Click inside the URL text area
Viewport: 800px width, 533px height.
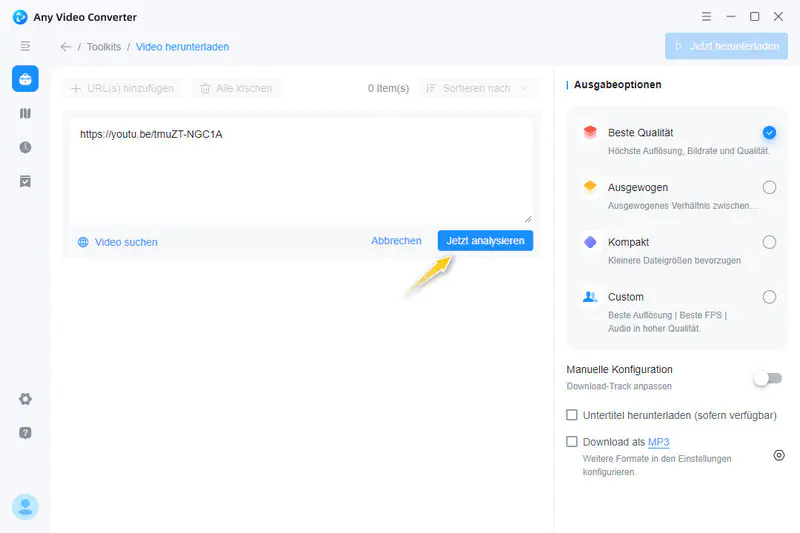300,175
